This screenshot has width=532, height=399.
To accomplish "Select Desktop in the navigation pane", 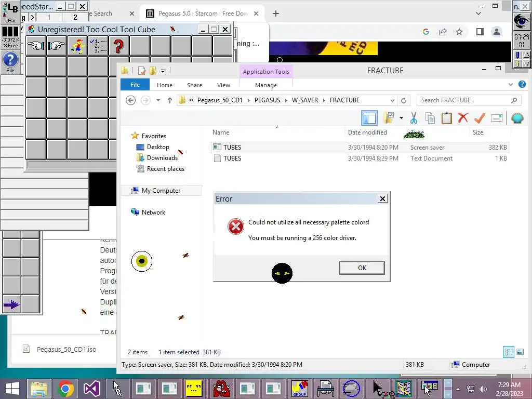I will tap(158, 147).
